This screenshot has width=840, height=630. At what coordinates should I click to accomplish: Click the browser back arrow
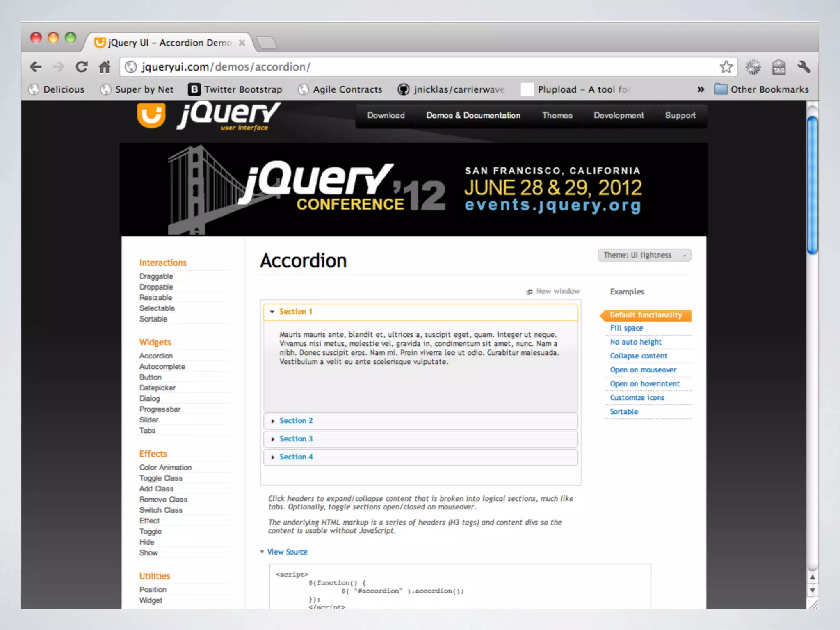[x=36, y=66]
